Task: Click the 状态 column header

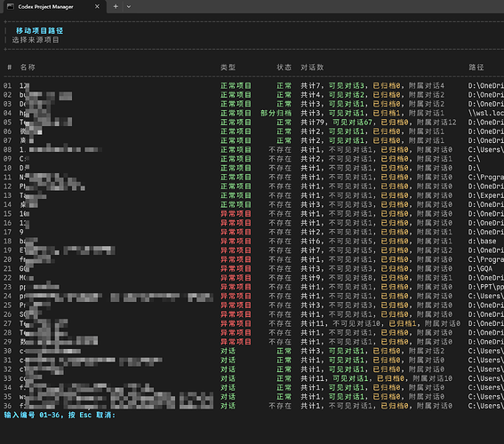Action: point(284,67)
